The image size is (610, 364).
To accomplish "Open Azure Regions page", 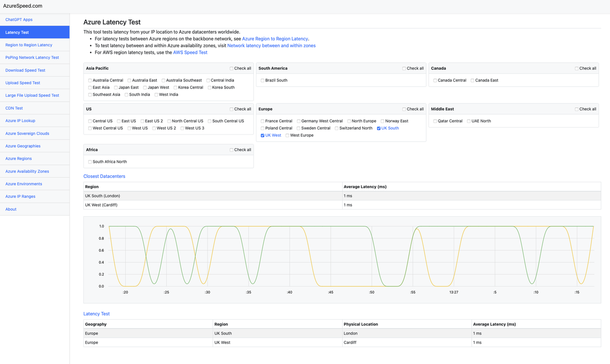I will pos(35,159).
